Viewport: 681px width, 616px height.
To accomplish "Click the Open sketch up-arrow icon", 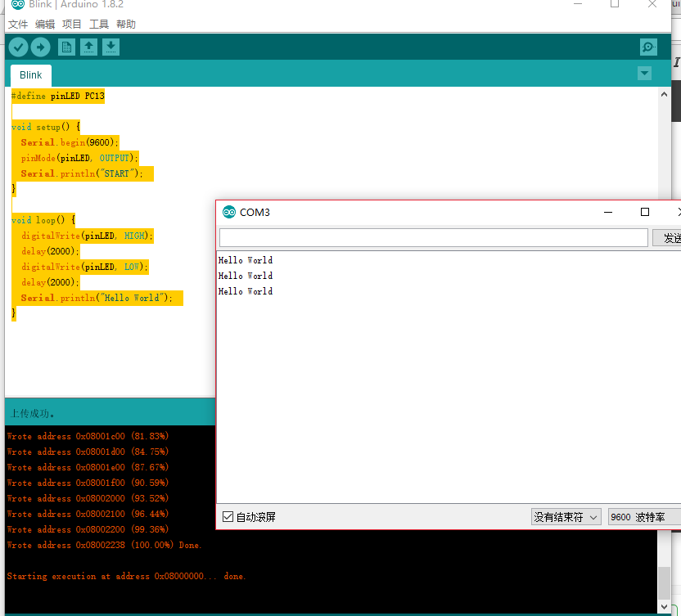I will click(x=88, y=47).
